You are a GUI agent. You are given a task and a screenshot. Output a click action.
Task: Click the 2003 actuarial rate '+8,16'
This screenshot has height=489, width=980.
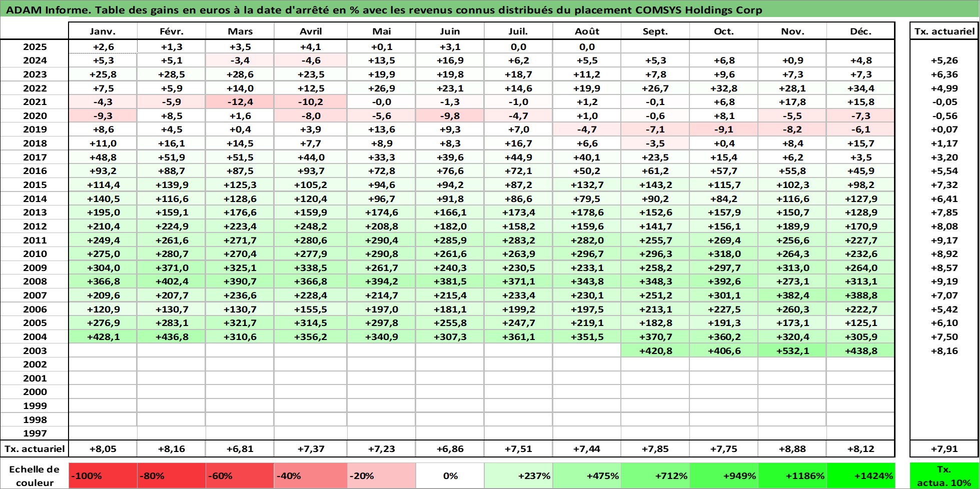click(x=944, y=350)
